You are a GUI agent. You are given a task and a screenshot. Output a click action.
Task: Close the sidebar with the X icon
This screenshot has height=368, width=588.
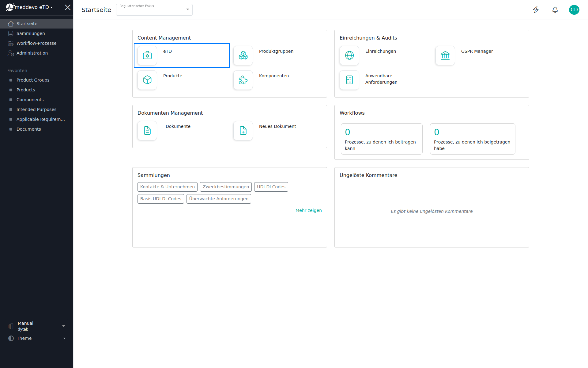coord(68,7)
